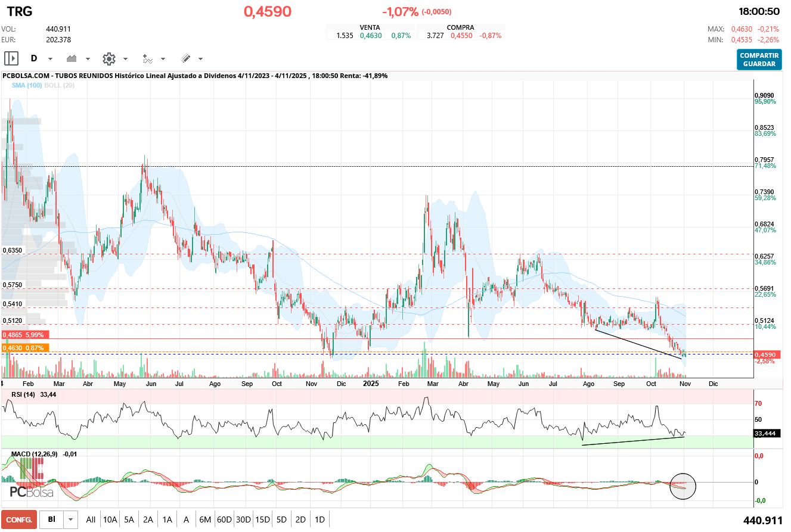Toggle the side panel icon
This screenshot has width=791, height=532.
point(11,58)
